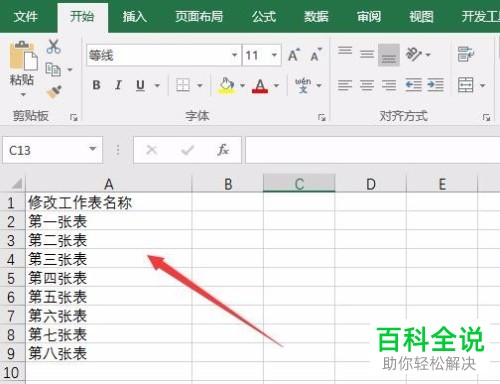The height and width of the screenshot is (384, 500).
Task: Open 字体 group dialog launcher
Action: (322, 117)
